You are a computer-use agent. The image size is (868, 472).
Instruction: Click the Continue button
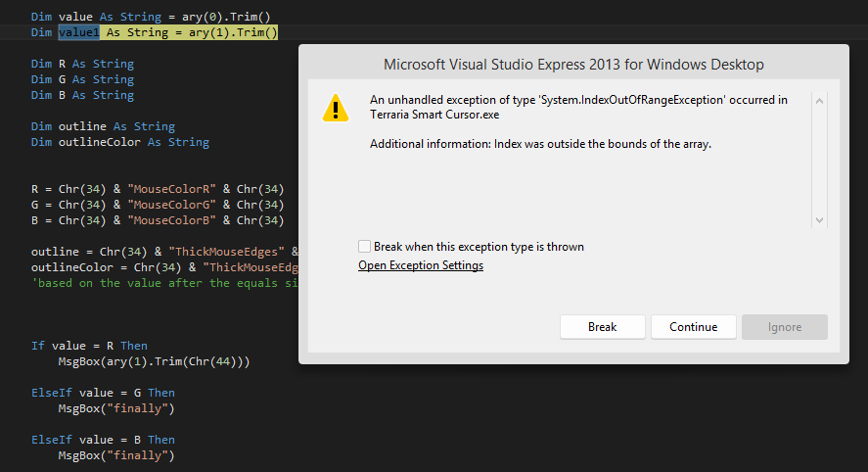point(694,327)
